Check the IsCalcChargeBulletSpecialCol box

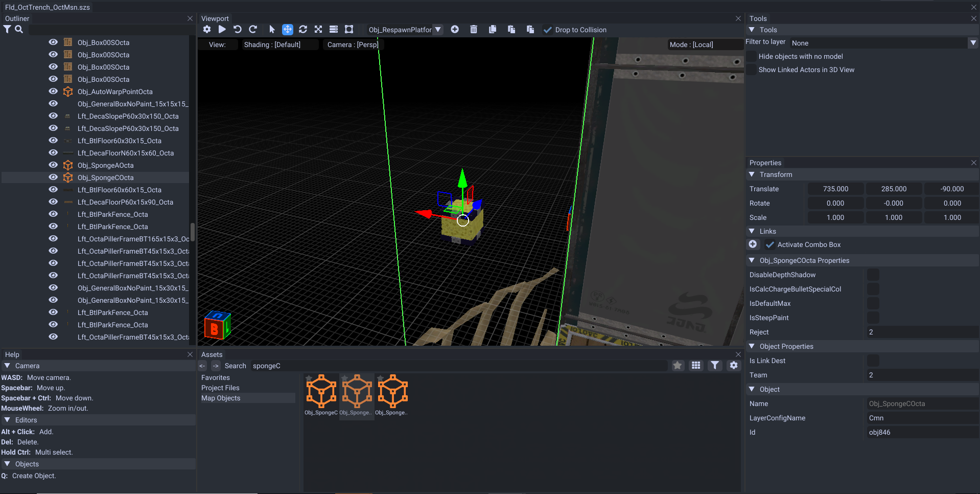873,289
